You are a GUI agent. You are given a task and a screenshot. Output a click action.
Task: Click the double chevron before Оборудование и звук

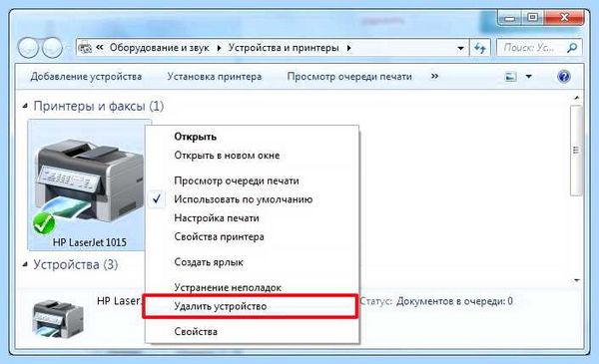coord(100,48)
